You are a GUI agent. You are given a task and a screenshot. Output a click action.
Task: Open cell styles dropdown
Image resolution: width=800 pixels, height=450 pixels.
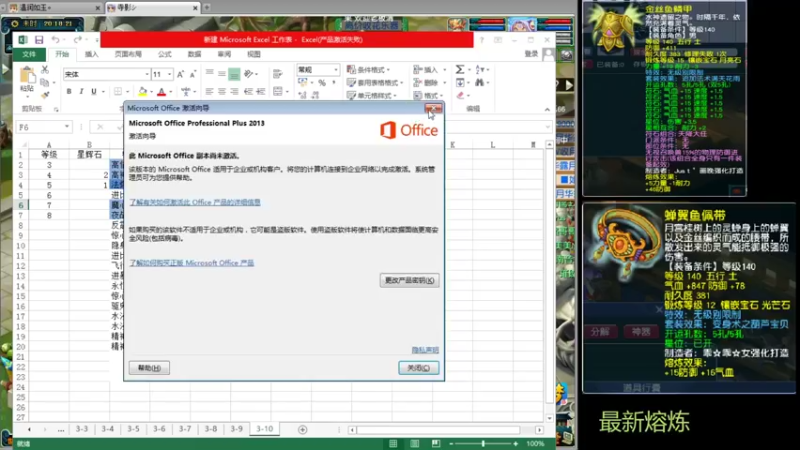coord(371,95)
